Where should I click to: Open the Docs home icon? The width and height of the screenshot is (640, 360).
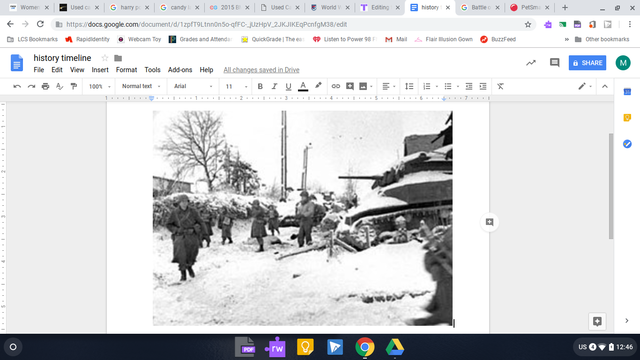[17, 63]
